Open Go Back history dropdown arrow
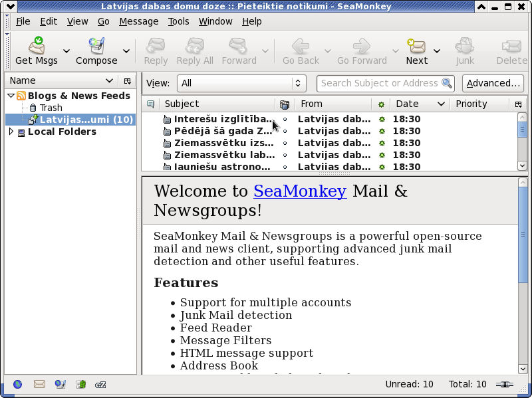The height and width of the screenshot is (398, 532). 327,51
